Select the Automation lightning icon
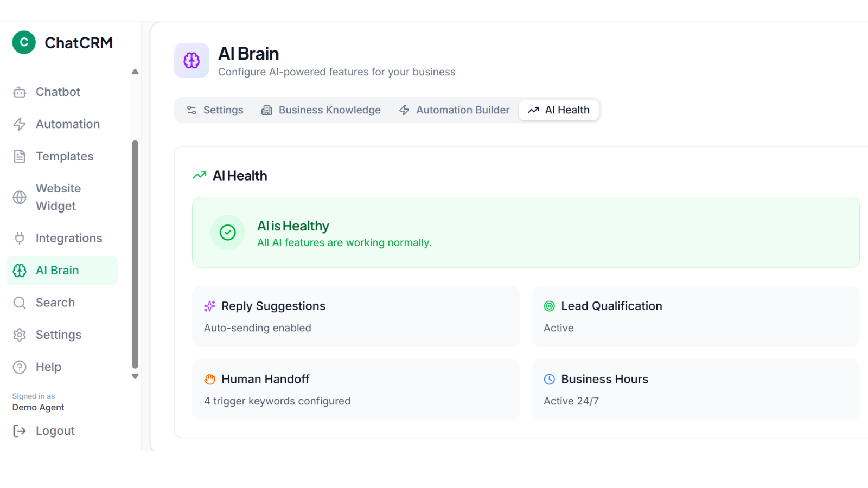 point(20,124)
